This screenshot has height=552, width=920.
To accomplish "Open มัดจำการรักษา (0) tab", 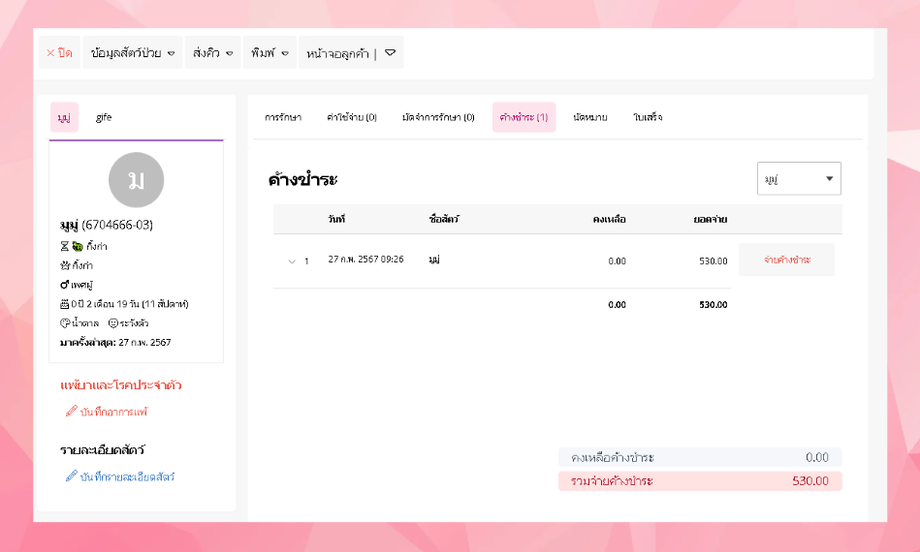I will click(438, 117).
